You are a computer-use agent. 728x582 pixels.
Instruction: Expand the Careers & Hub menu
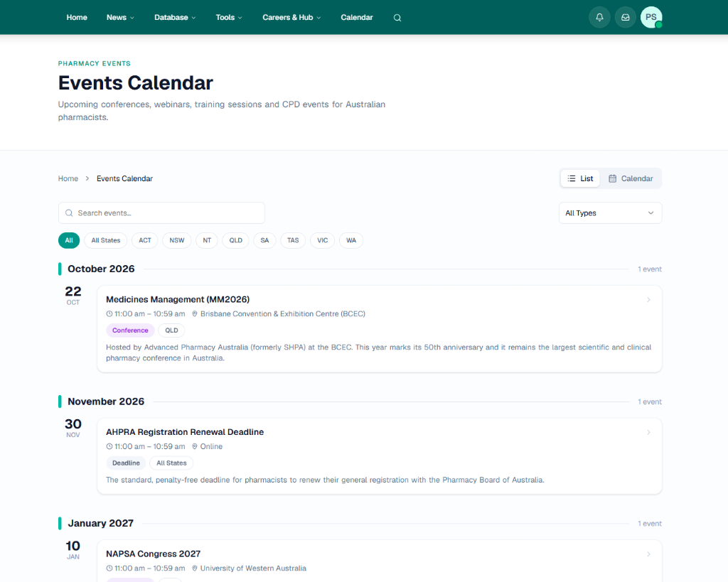pos(291,18)
